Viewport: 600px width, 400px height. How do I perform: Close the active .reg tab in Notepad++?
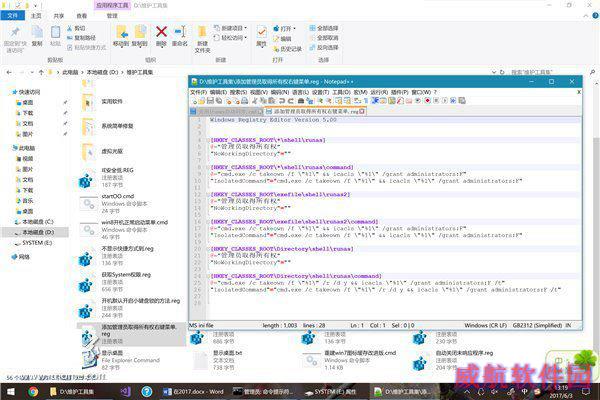coord(362,111)
